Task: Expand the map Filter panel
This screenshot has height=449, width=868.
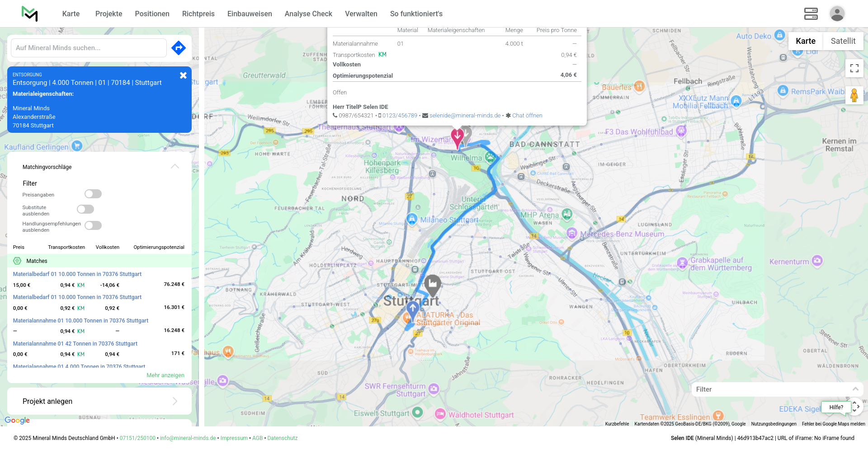Action: coord(855,389)
